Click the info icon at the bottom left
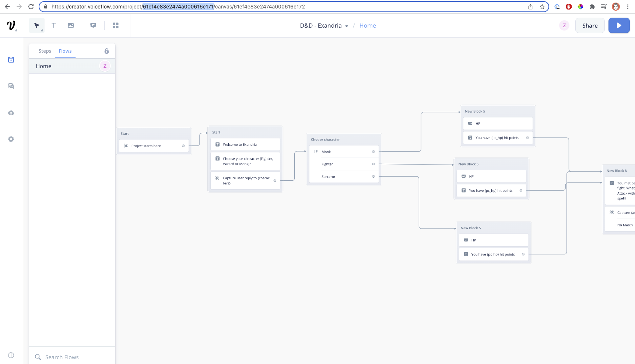Image resolution: width=635 pixels, height=364 pixels. [x=11, y=355]
